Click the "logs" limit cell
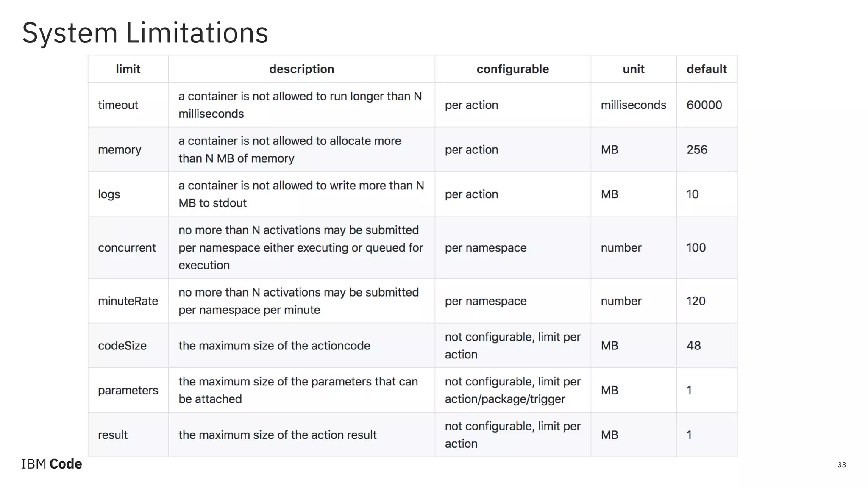 click(109, 194)
